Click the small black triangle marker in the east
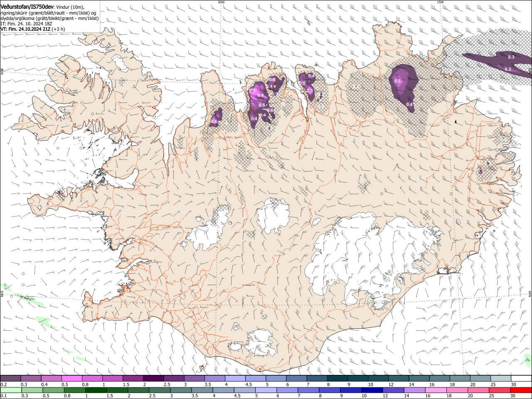This screenshot has height=399, width=532. coord(456,121)
